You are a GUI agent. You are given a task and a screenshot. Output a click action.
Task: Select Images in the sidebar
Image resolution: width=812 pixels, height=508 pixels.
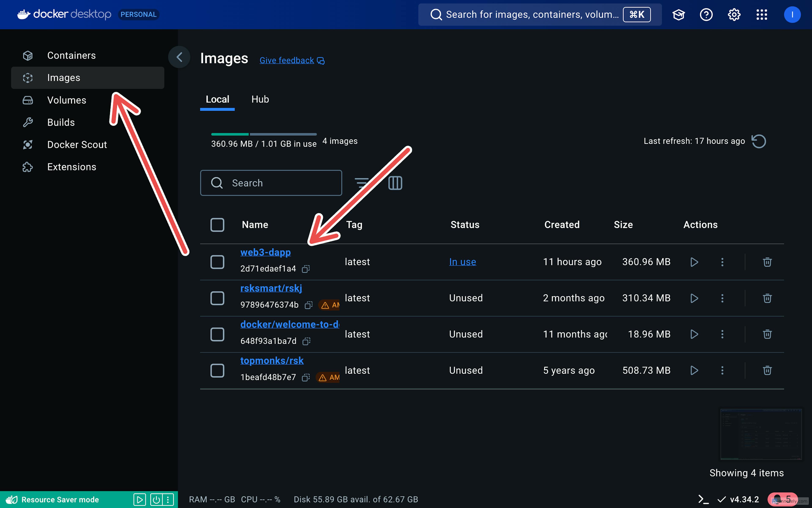[x=88, y=78]
